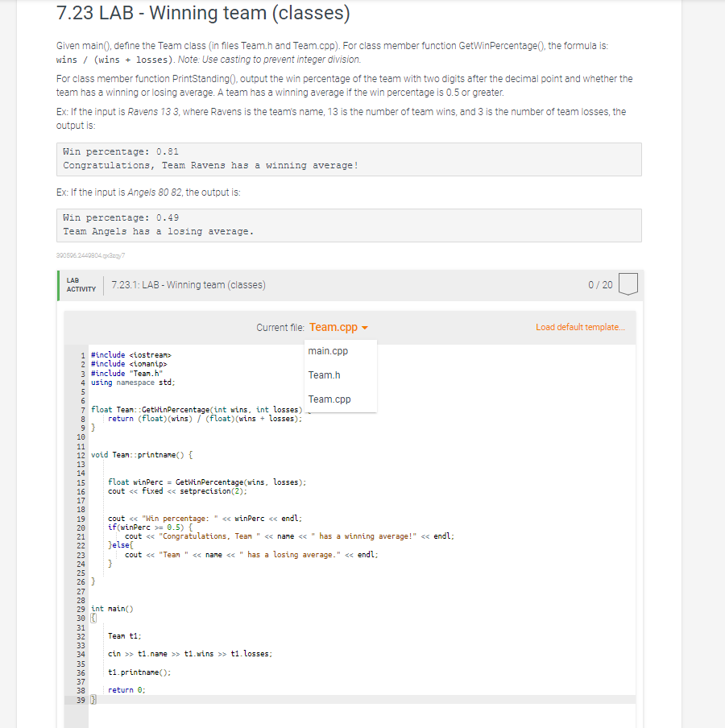725x728 pixels.
Task: Select main.cpp from the file list
Action: [328, 351]
